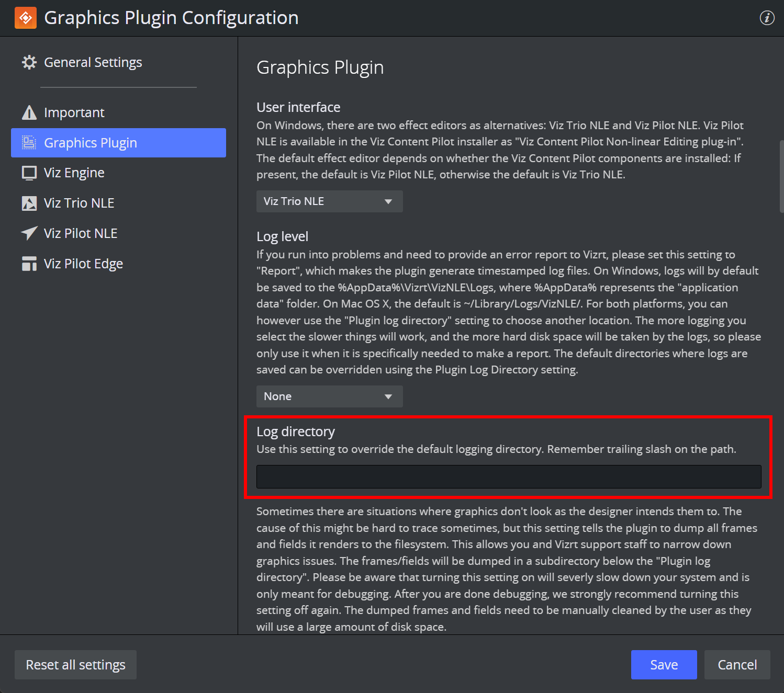Click inside the Log directory input field
This screenshot has width=784, height=693.
point(508,476)
